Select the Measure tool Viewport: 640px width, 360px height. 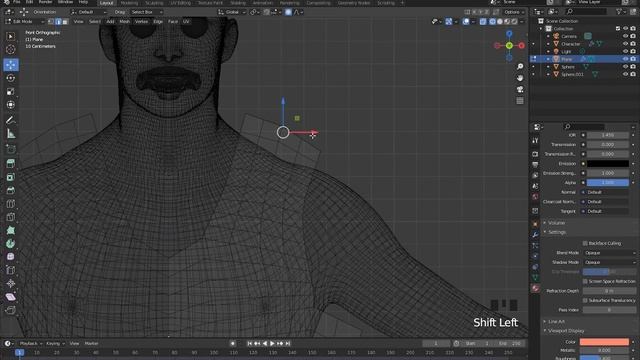(11, 134)
